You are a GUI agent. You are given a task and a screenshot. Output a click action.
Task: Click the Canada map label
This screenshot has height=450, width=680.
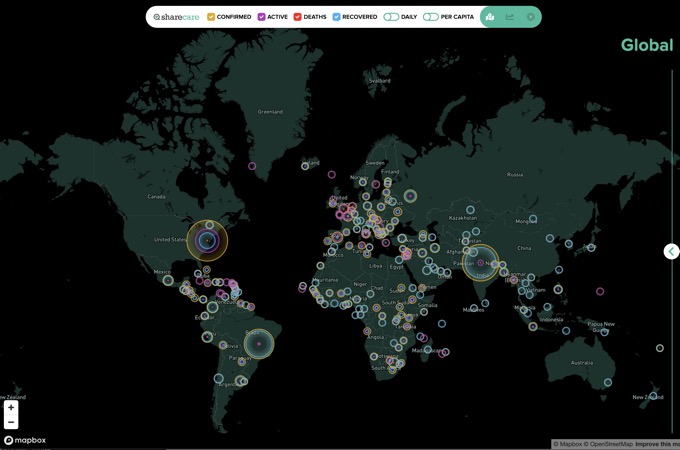(156, 197)
